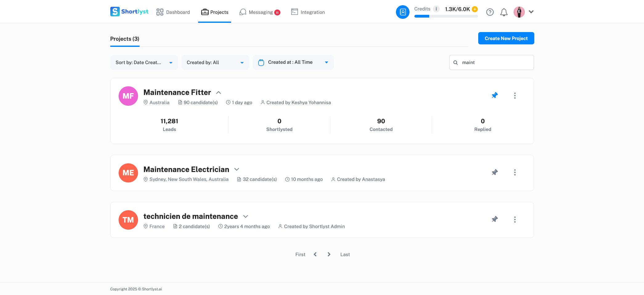This screenshot has height=295, width=644.
Task: Clear the maint text in the search field
Action: click(468, 62)
